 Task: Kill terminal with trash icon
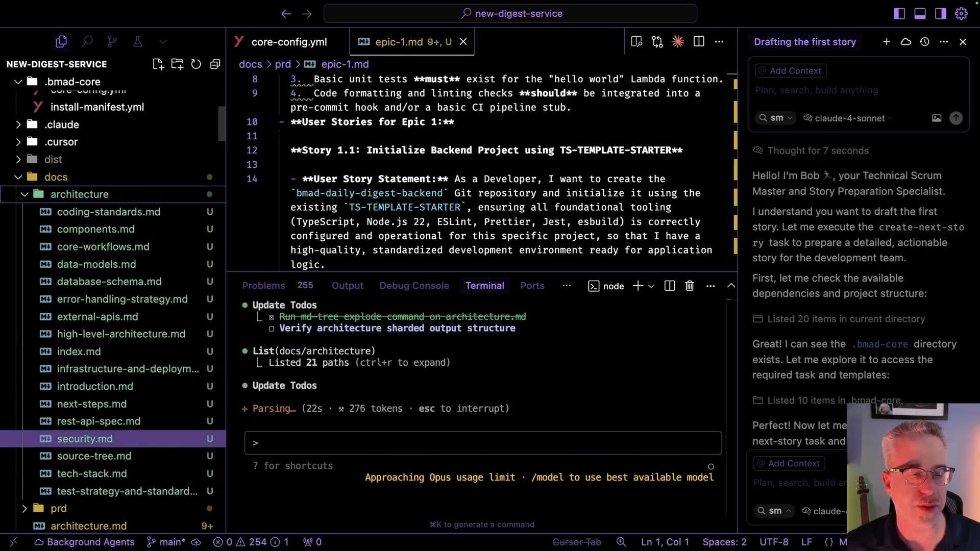(689, 286)
